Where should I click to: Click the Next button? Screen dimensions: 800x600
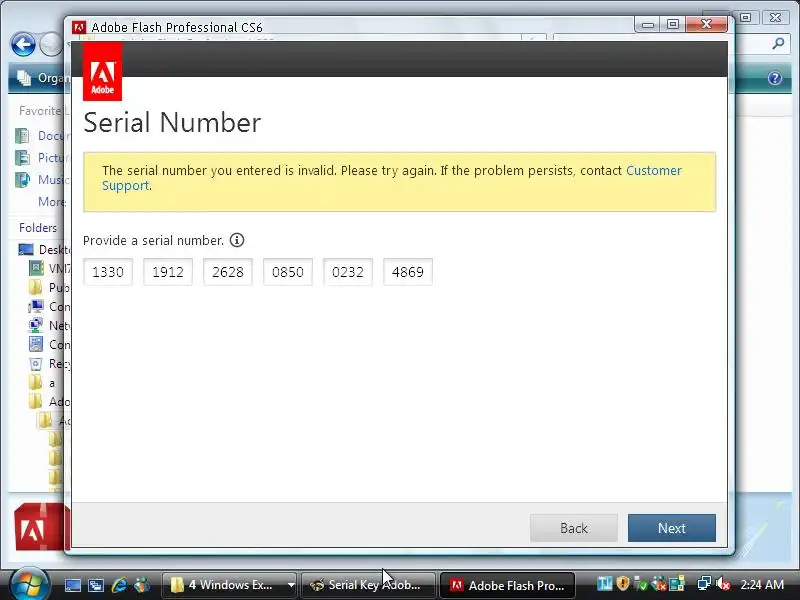[671, 528]
